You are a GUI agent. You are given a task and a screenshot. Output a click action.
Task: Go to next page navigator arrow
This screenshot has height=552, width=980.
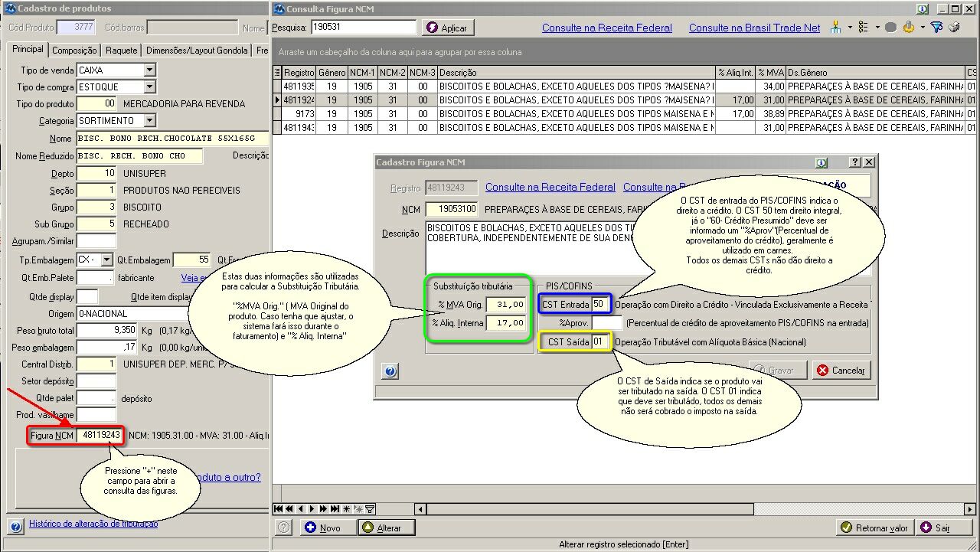pos(324,508)
